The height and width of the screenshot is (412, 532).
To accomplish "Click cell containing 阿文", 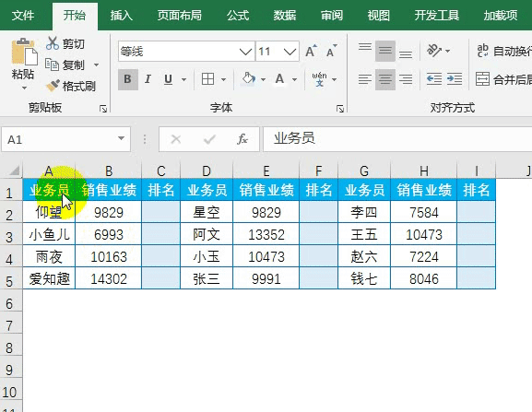I will (x=207, y=234).
